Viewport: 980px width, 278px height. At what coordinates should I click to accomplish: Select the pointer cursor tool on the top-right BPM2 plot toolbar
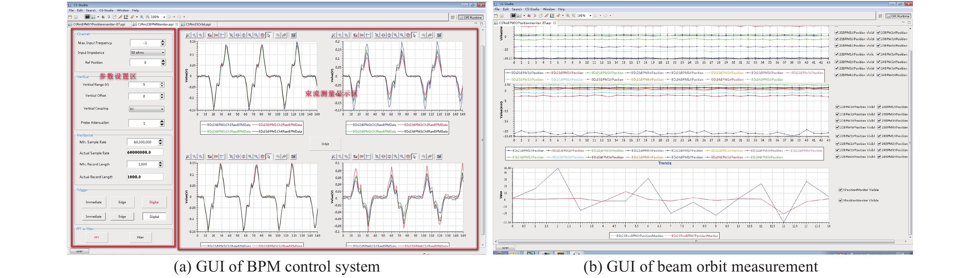coord(414,35)
